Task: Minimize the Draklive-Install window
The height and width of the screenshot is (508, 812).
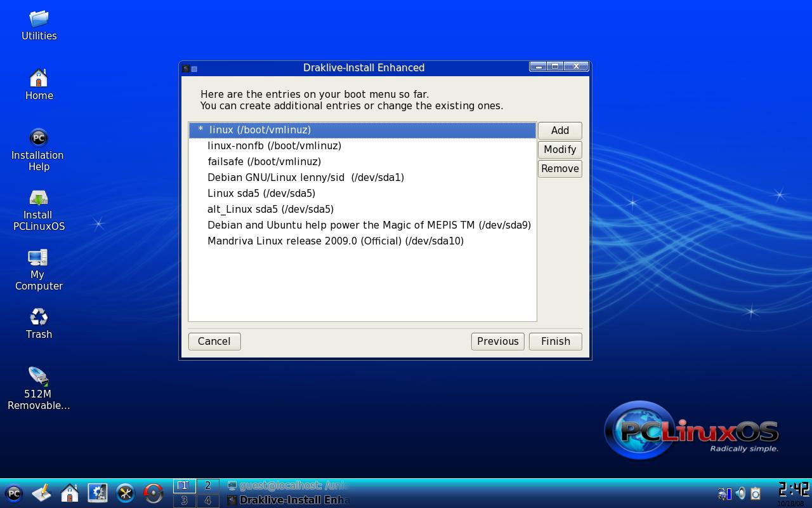Action: pos(539,67)
